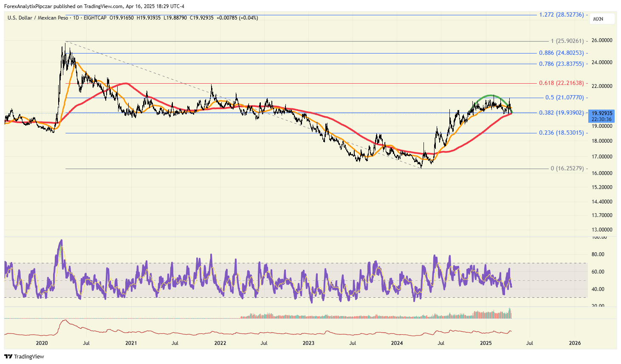Select the green arc drawing near 2025
This screenshot has width=621, height=364.
point(491,96)
